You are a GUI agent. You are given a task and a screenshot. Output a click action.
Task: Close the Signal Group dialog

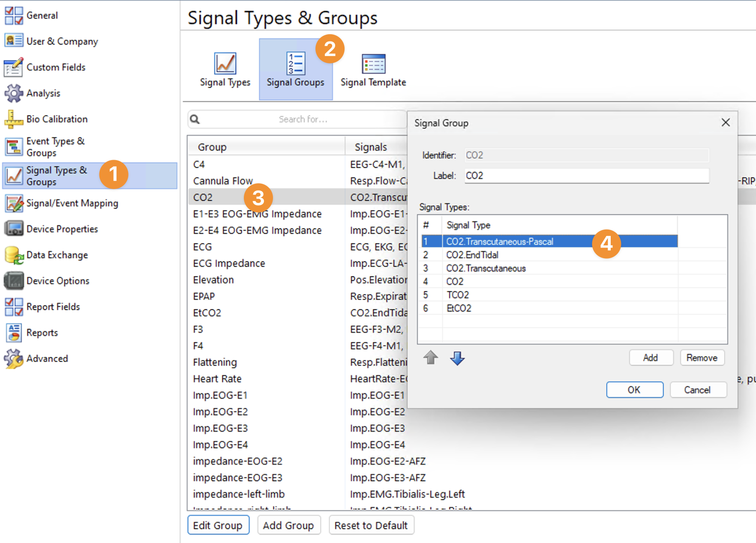726,122
